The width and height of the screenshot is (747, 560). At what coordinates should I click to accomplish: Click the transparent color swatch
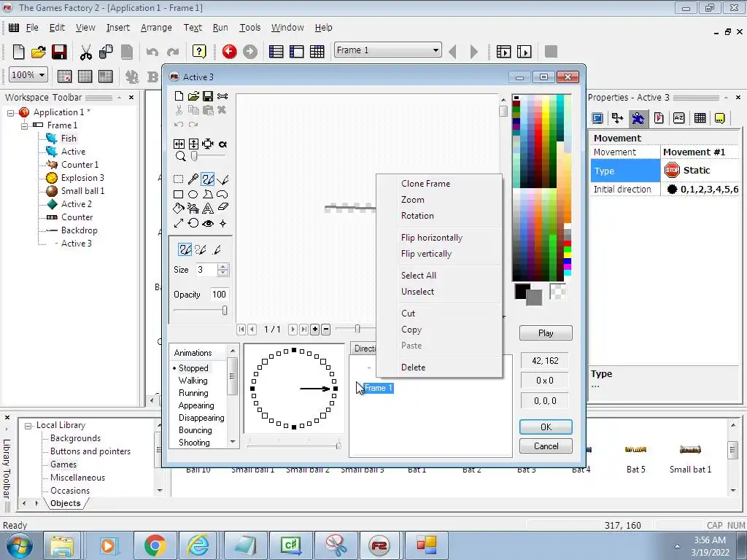[x=558, y=292]
